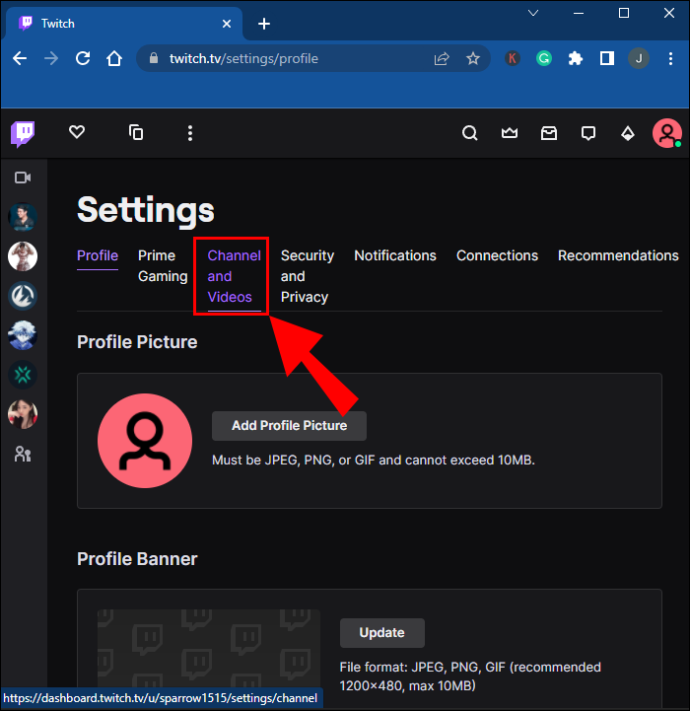Open the extensions puzzle piece icon
This screenshot has height=711, width=690.
coord(575,58)
